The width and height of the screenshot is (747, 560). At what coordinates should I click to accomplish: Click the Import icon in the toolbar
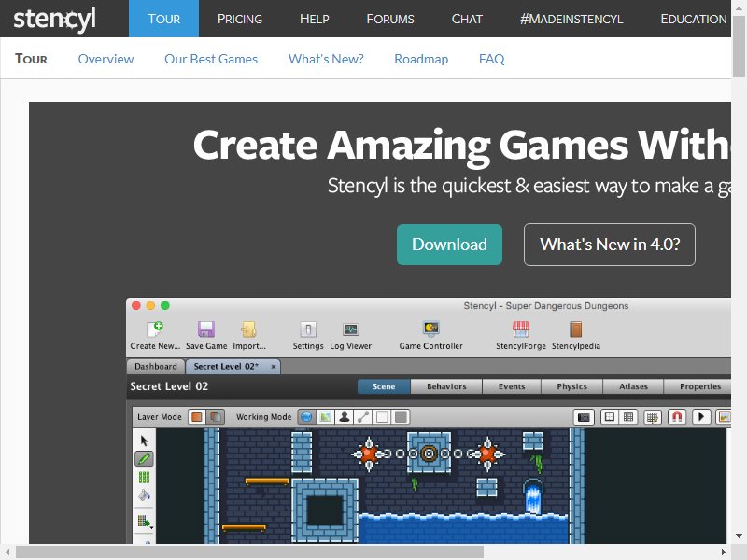click(248, 329)
